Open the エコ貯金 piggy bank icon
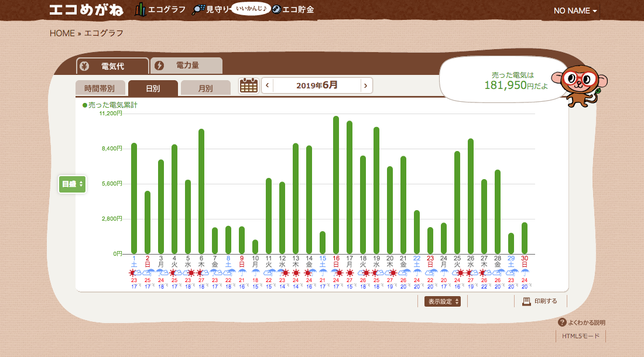644x357 pixels. click(x=276, y=10)
